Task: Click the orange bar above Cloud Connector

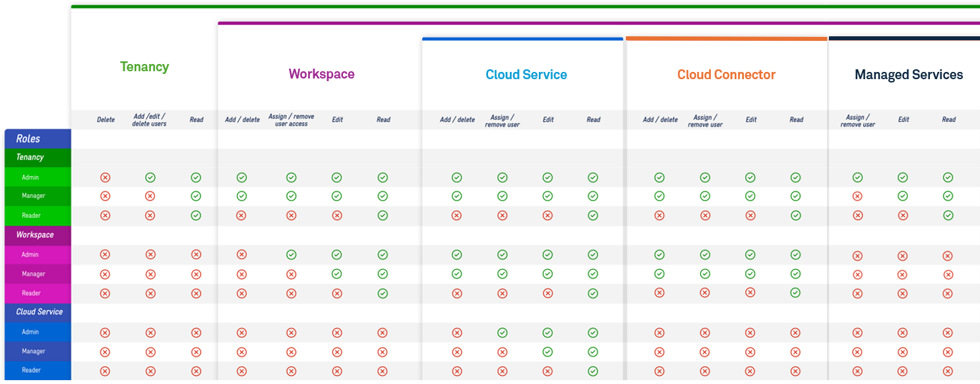Action: 726,39
